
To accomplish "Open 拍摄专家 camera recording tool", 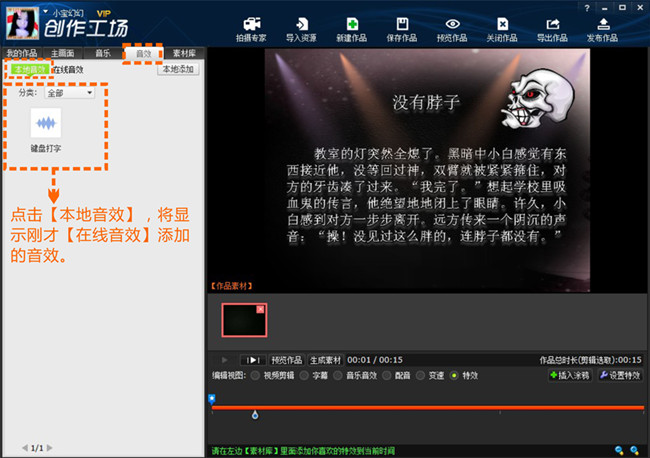I will point(251,28).
